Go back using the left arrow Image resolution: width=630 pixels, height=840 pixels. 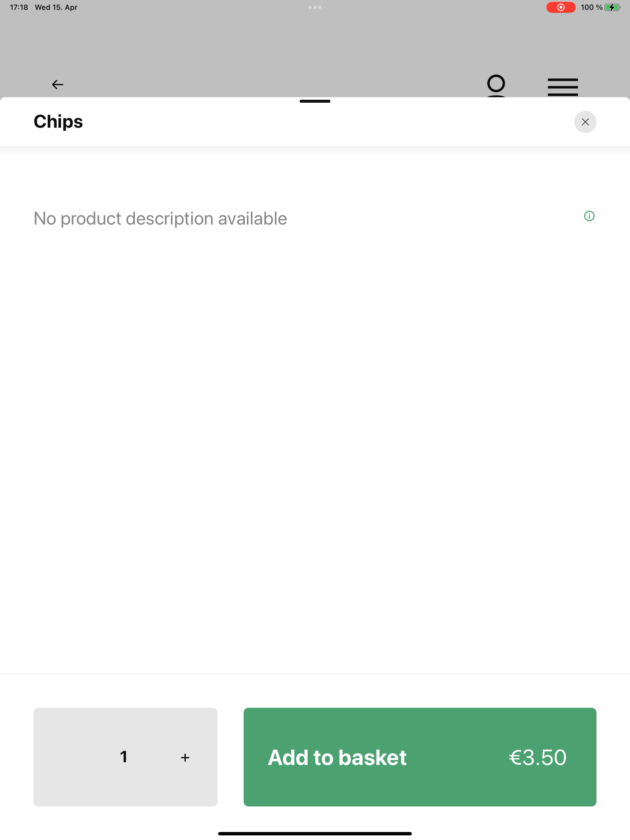click(x=58, y=84)
